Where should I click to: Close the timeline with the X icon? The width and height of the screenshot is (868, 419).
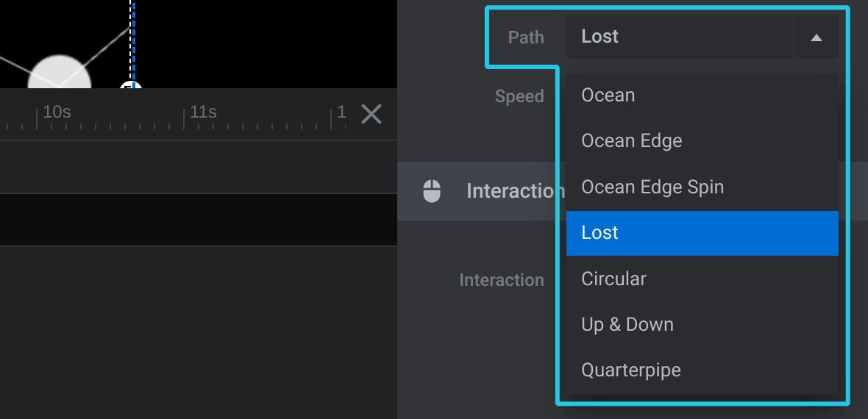(371, 114)
